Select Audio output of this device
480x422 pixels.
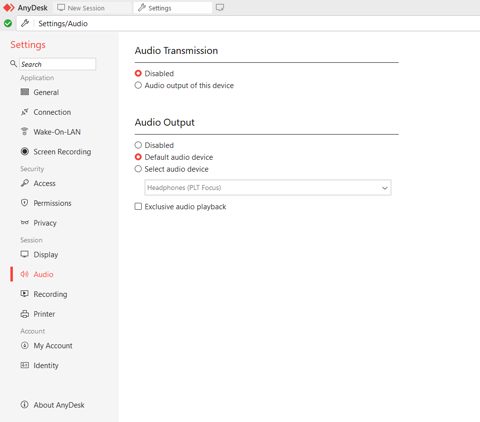pyautogui.click(x=138, y=85)
